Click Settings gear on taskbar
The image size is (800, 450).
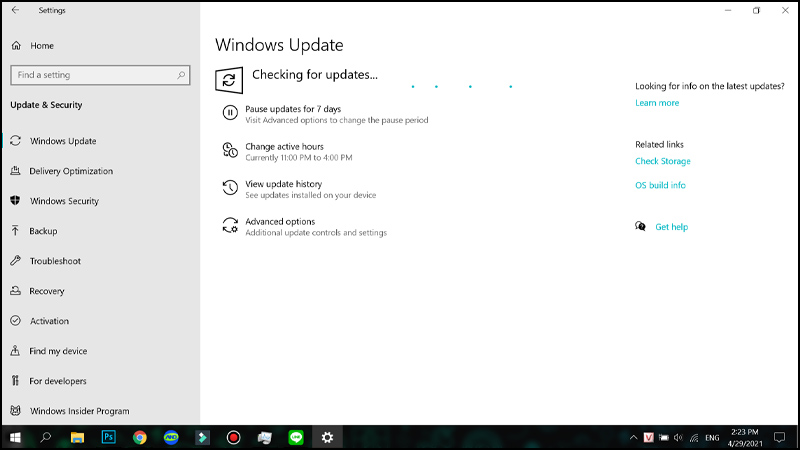click(x=328, y=437)
